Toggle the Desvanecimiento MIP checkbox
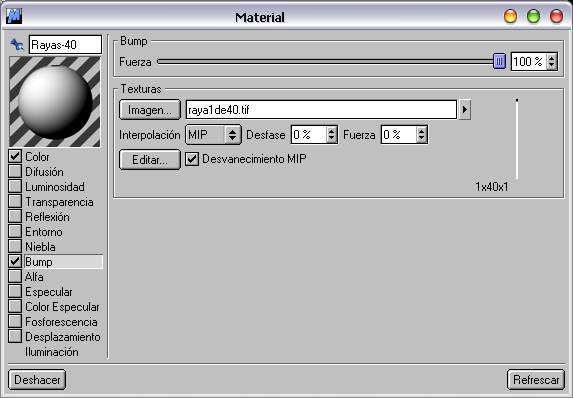Viewport: 573px width, 398px height. [x=192, y=159]
